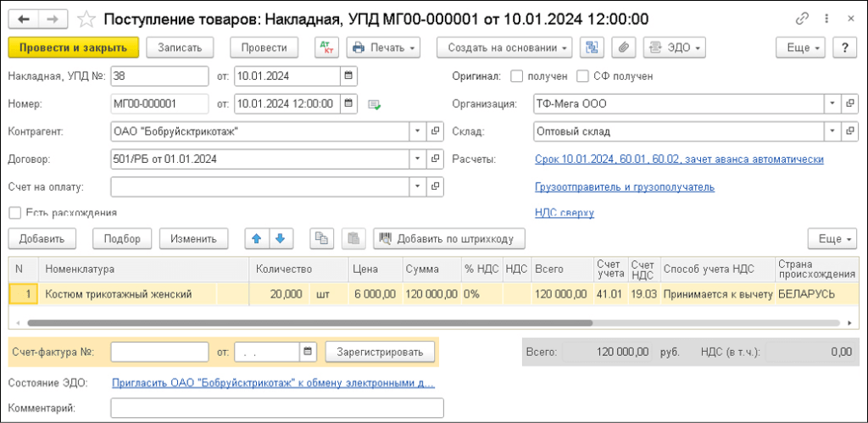Click the Записать button
This screenshot has height=423, width=868.
coord(180,47)
